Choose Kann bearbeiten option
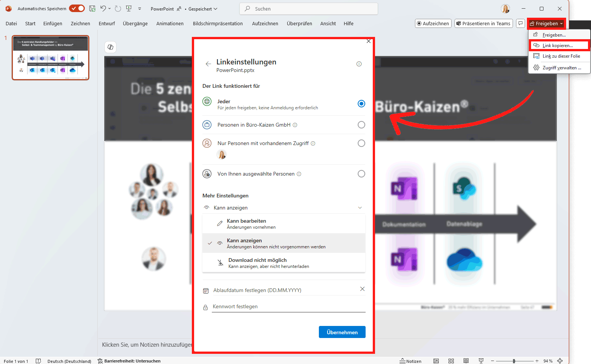Screen dimensions: 591x364 283,224
